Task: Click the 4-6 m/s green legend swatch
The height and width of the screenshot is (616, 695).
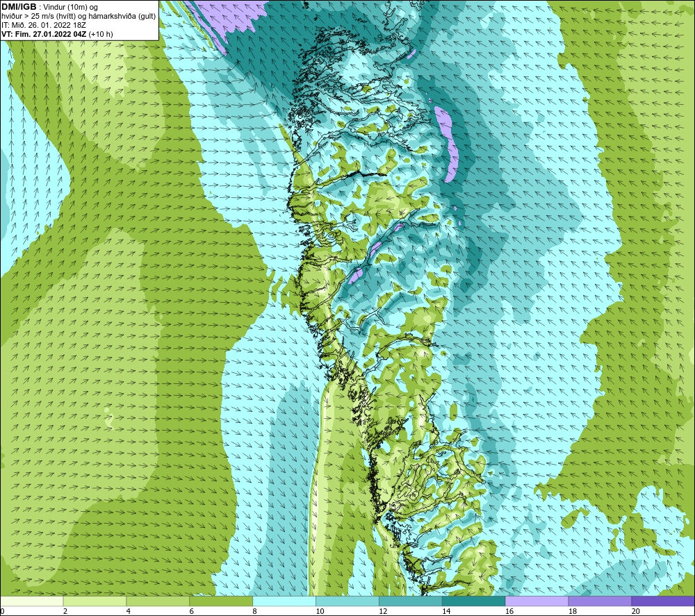Action: click(x=158, y=601)
